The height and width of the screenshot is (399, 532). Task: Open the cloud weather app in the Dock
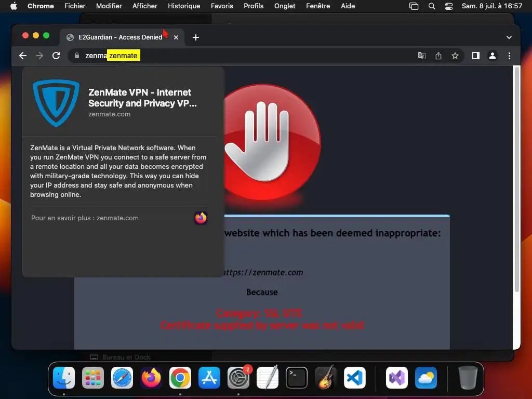[426, 378]
